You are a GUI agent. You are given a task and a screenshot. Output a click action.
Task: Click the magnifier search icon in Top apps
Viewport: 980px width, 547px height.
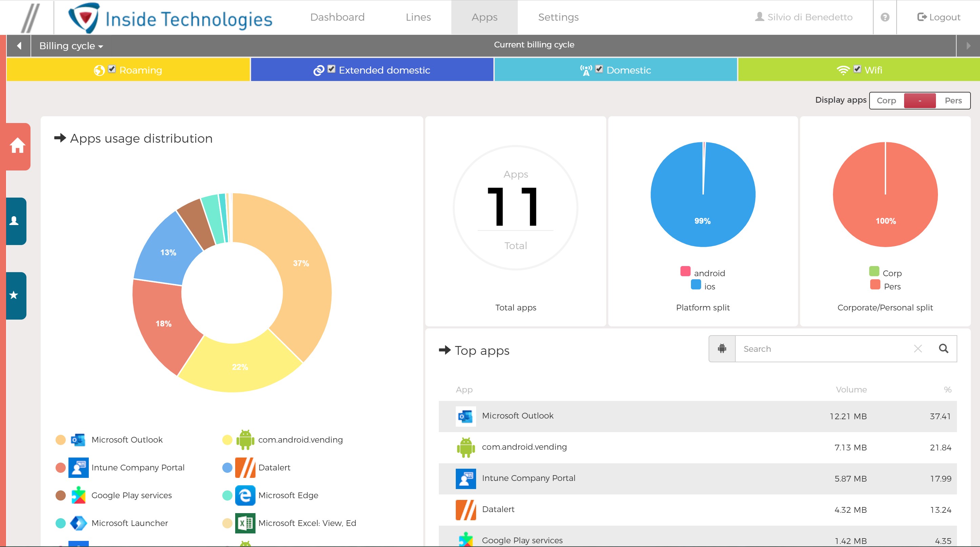(x=943, y=348)
